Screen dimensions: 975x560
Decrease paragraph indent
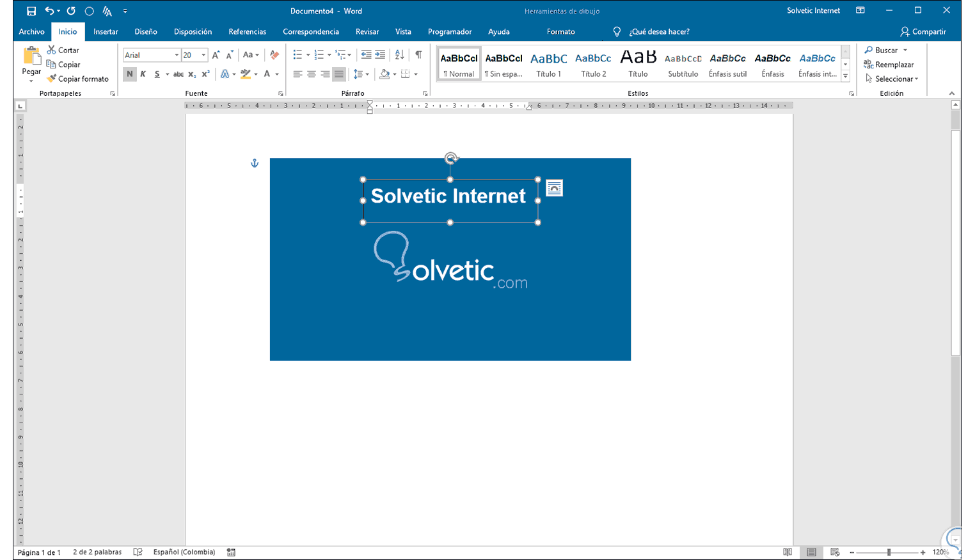click(x=366, y=55)
